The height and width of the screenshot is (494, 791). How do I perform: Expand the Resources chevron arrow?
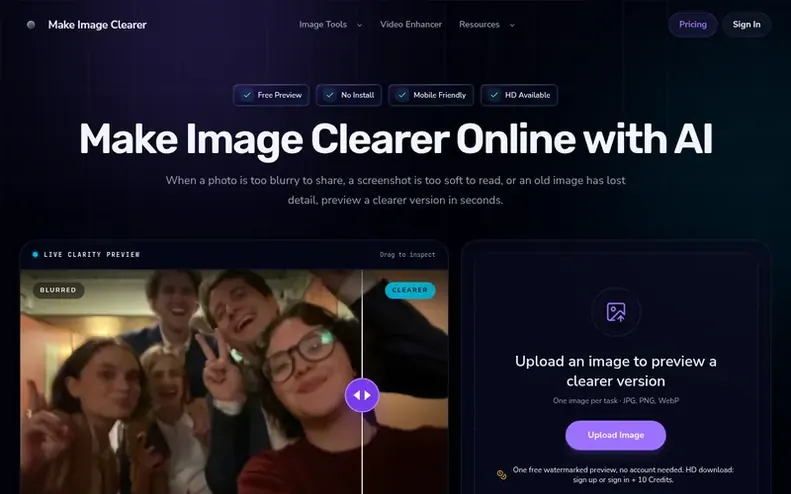pos(512,25)
